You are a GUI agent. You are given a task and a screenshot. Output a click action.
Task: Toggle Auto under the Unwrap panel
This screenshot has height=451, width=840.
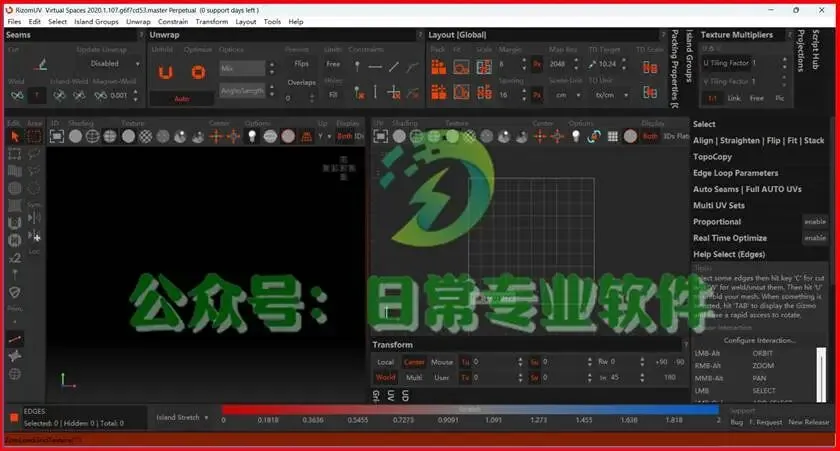(182, 99)
